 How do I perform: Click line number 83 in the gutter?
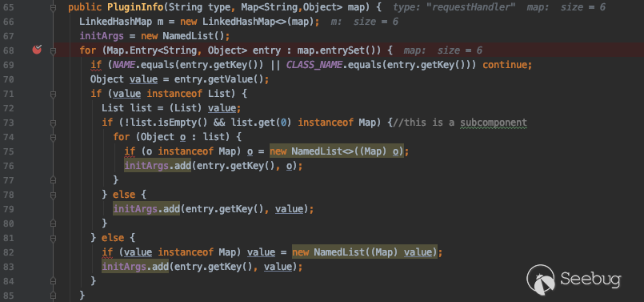[x=8, y=267]
